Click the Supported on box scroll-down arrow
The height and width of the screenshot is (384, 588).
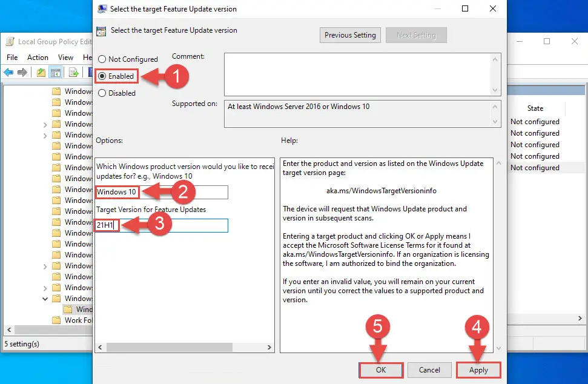495,122
